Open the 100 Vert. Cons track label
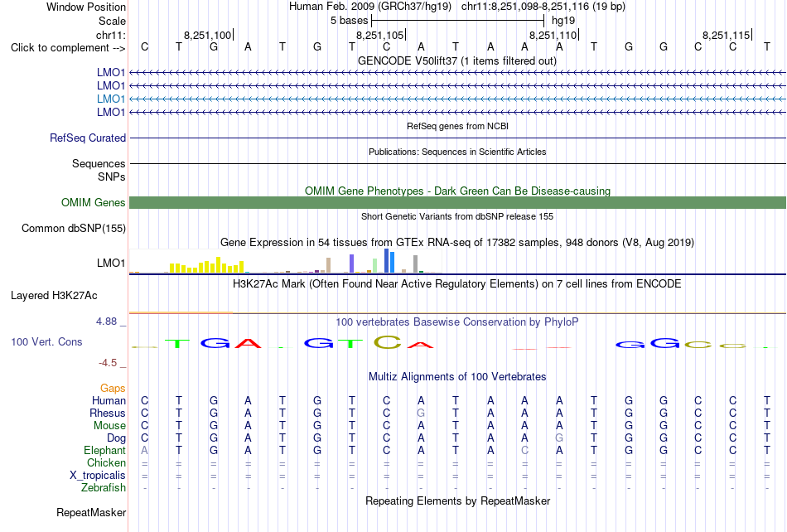Viewport: 787px width, 532px height. pyautogui.click(x=46, y=341)
